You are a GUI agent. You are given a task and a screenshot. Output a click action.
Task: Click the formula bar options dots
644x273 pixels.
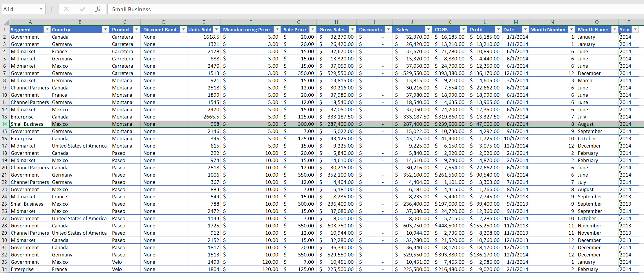(x=52, y=9)
